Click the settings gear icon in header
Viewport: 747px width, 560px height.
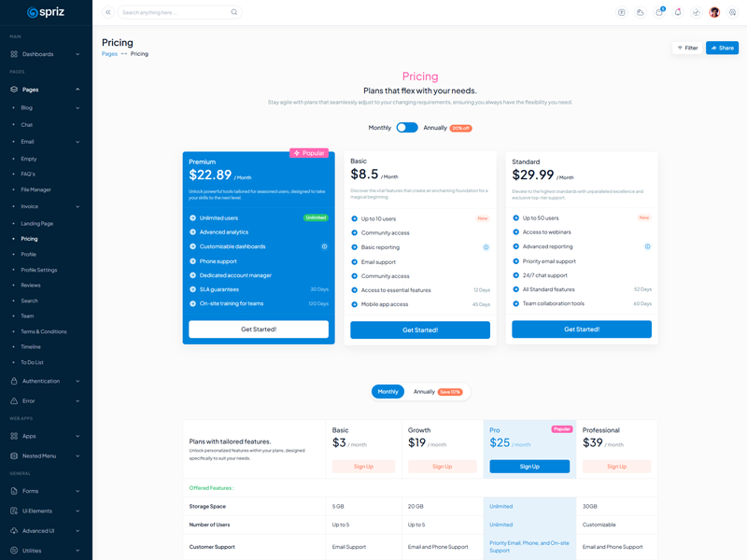733,12
